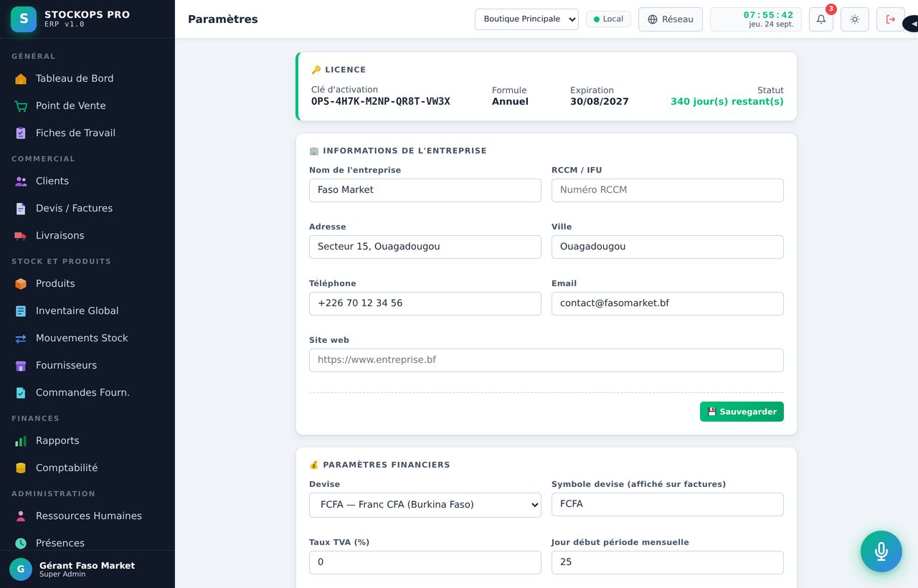Click Jour début période mensuelle field

668,562
